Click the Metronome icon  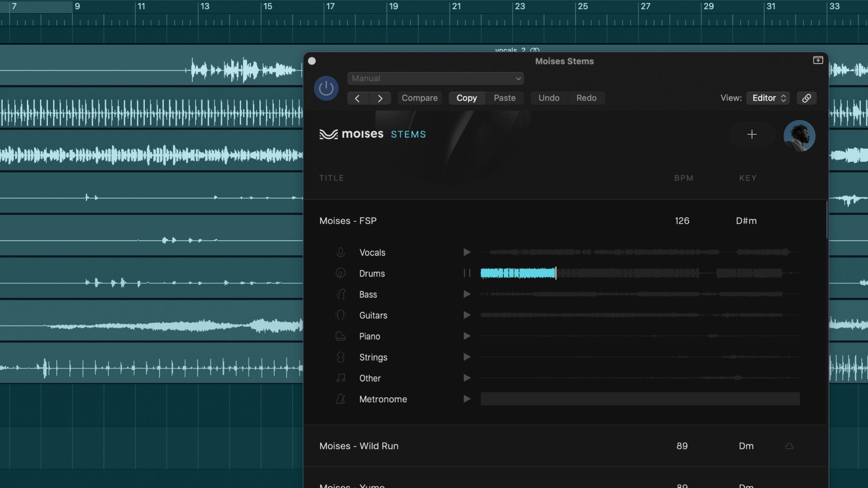340,399
